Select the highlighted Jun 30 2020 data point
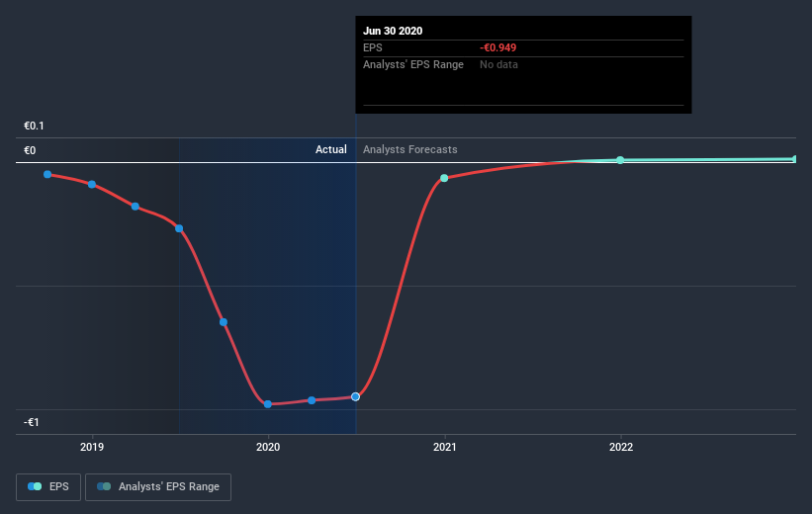The width and height of the screenshot is (812, 514). click(x=355, y=396)
